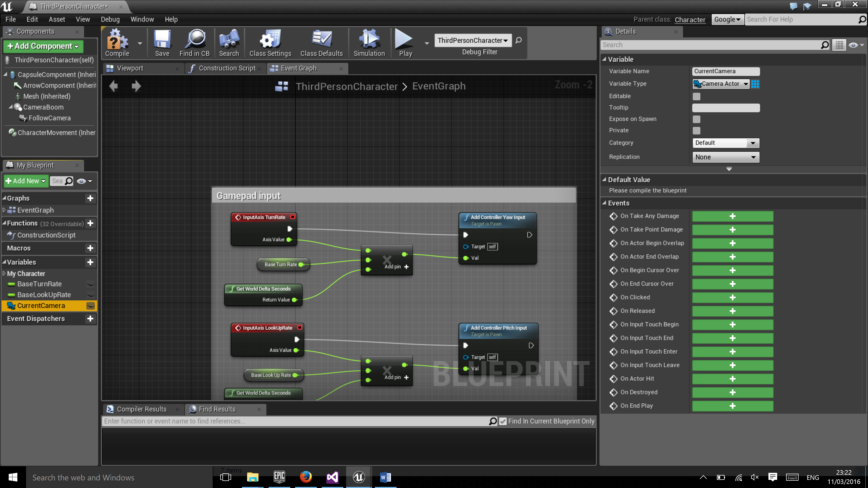The width and height of the screenshot is (868, 488).
Task: Open Visual Studio from taskbar
Action: (332, 477)
